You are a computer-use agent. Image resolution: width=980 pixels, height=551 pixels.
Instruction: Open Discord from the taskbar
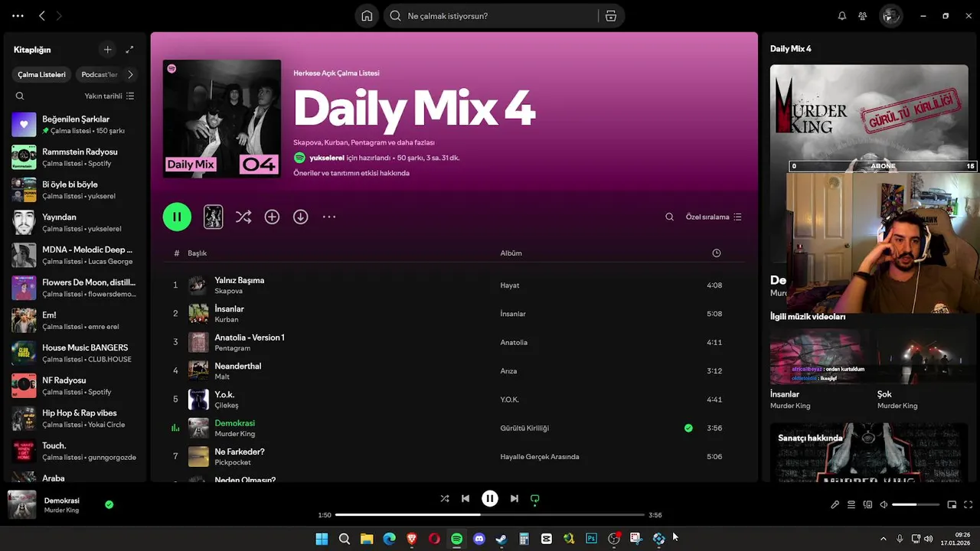[479, 539]
